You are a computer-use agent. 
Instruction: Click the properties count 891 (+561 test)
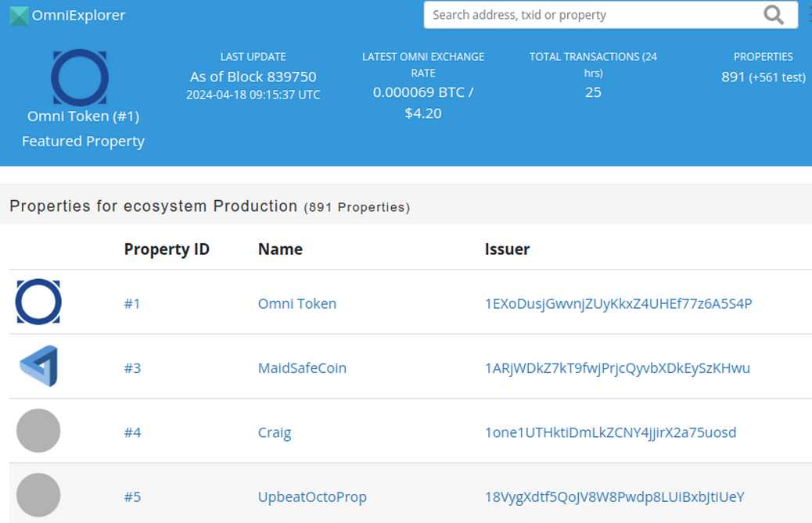763,77
